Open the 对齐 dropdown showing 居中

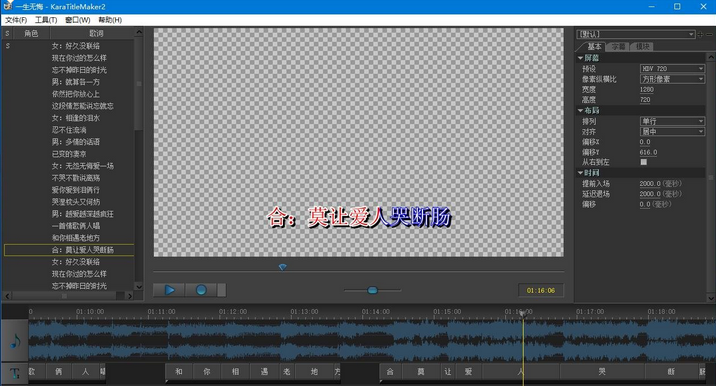pos(672,132)
